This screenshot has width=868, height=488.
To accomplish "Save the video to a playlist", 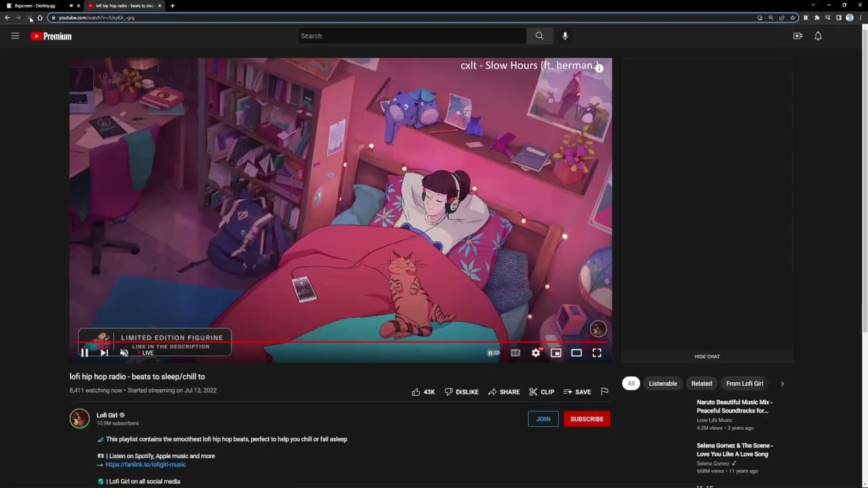I will pyautogui.click(x=577, y=392).
